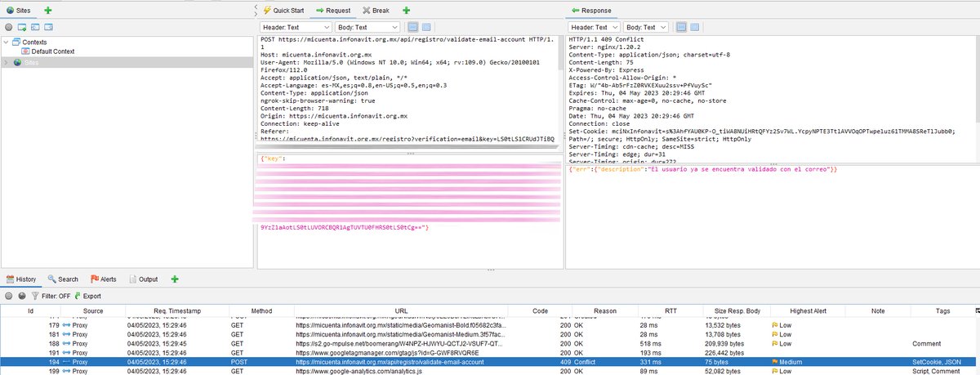Sort history by Reason column

[605, 311]
